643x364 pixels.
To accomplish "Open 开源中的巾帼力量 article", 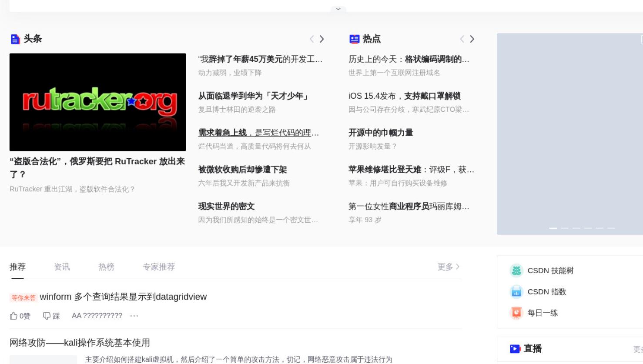I will [x=381, y=133].
